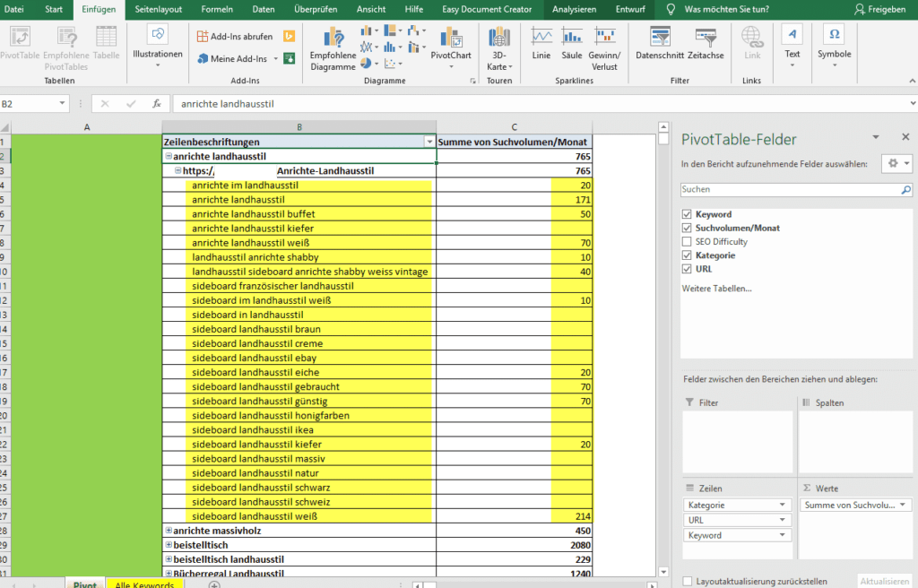The width and height of the screenshot is (918, 588).
Task: Close the PivotTable-Felder pane
Action: click(x=905, y=137)
